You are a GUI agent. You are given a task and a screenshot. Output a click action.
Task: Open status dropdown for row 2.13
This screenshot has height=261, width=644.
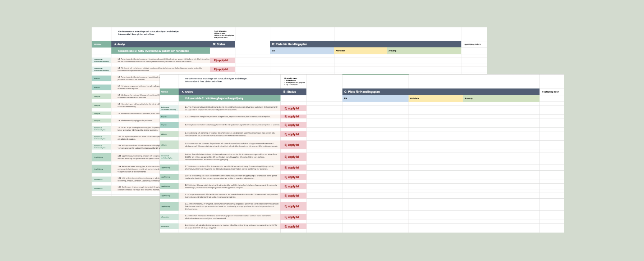click(x=293, y=226)
